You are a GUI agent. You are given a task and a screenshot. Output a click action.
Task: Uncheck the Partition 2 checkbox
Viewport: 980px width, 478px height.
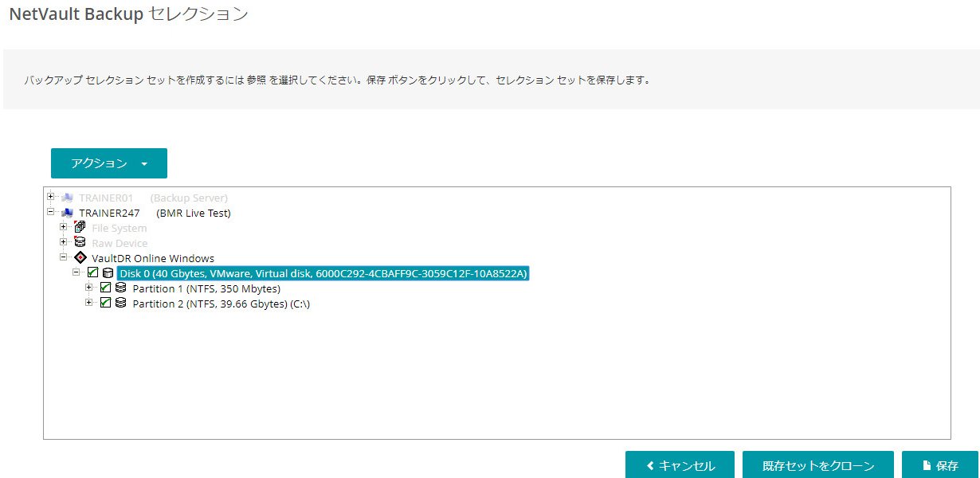point(105,303)
